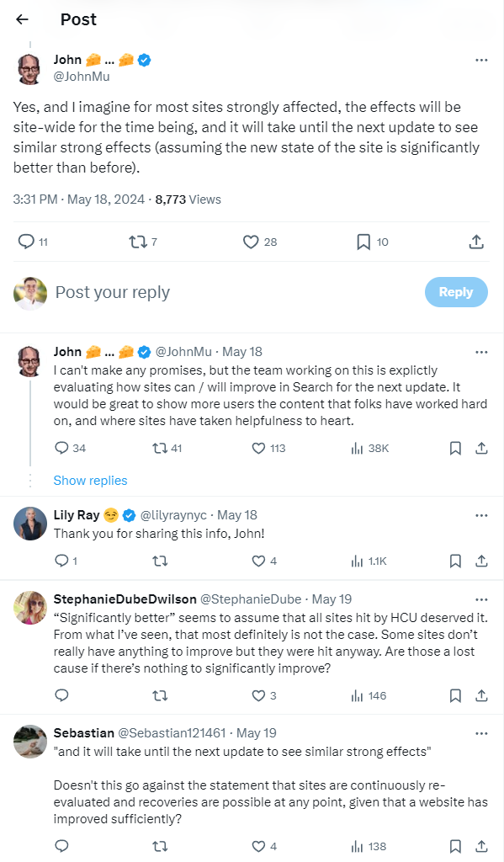Bookmark StephanieDubeDwilson's reply
This screenshot has height=862, width=504.
[455, 696]
